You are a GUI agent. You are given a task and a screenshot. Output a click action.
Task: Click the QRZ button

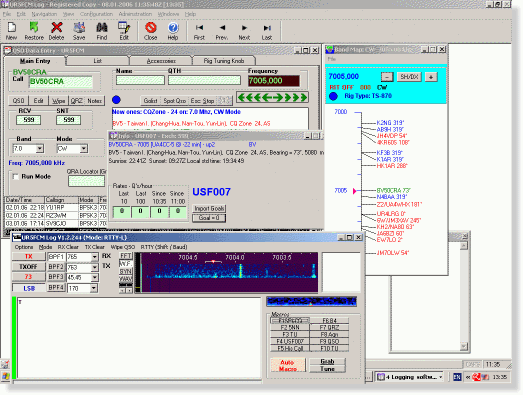76,101
